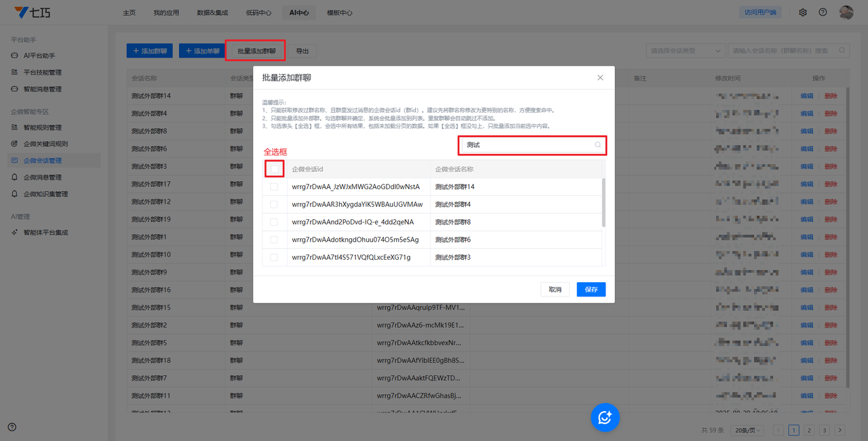The width and height of the screenshot is (868, 441).
Task: Click the settings gear icon in header
Action: coord(803,12)
